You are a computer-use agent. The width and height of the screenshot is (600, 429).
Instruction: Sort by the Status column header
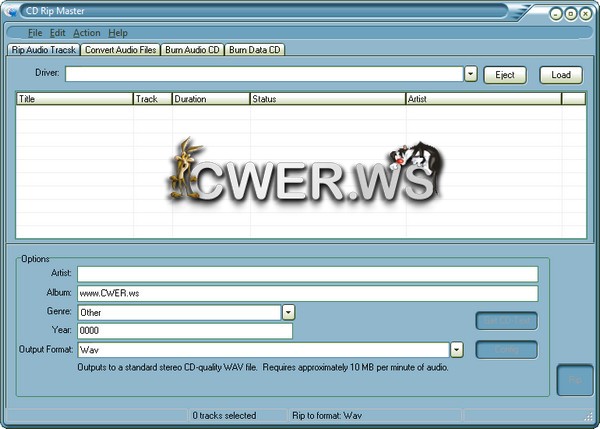click(328, 99)
